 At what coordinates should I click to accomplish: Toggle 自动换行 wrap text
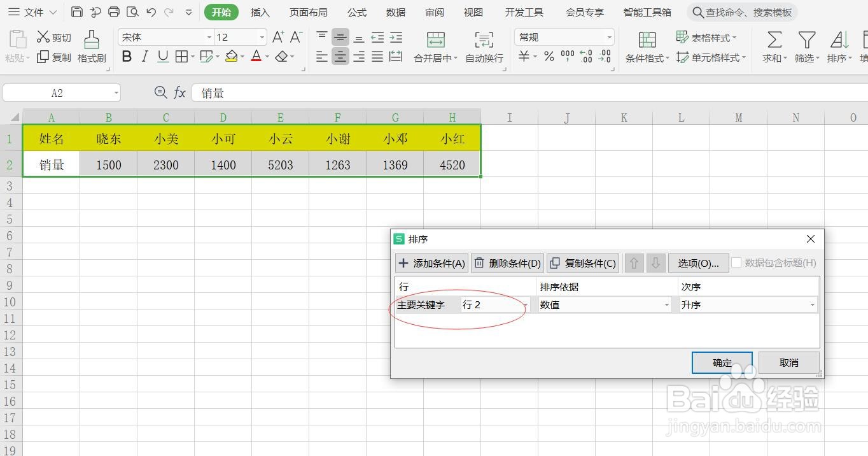pos(484,47)
